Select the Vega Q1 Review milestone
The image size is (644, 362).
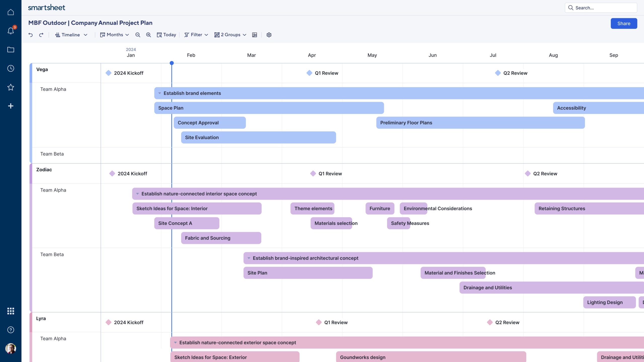coord(309,73)
